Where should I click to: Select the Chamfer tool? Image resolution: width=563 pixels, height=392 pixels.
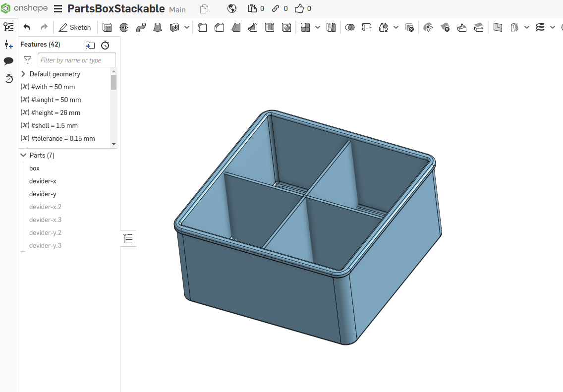219,27
